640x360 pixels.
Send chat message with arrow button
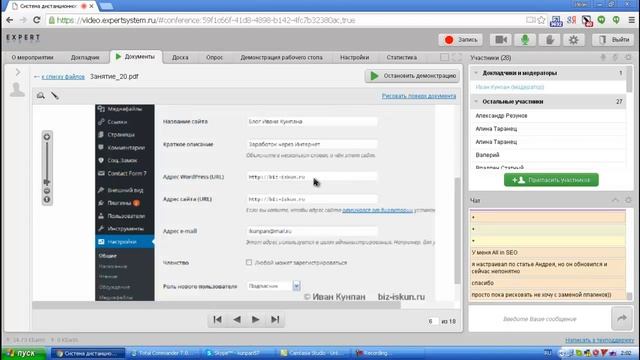point(622,318)
